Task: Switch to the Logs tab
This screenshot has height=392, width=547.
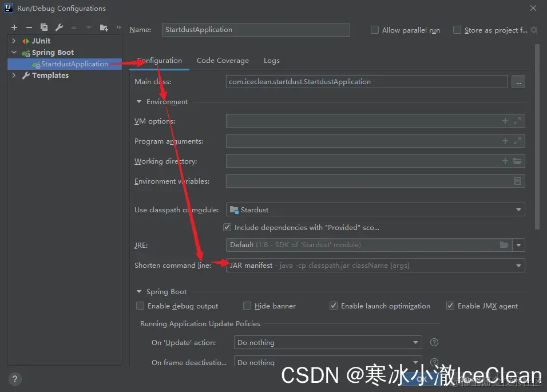Action: (x=272, y=61)
